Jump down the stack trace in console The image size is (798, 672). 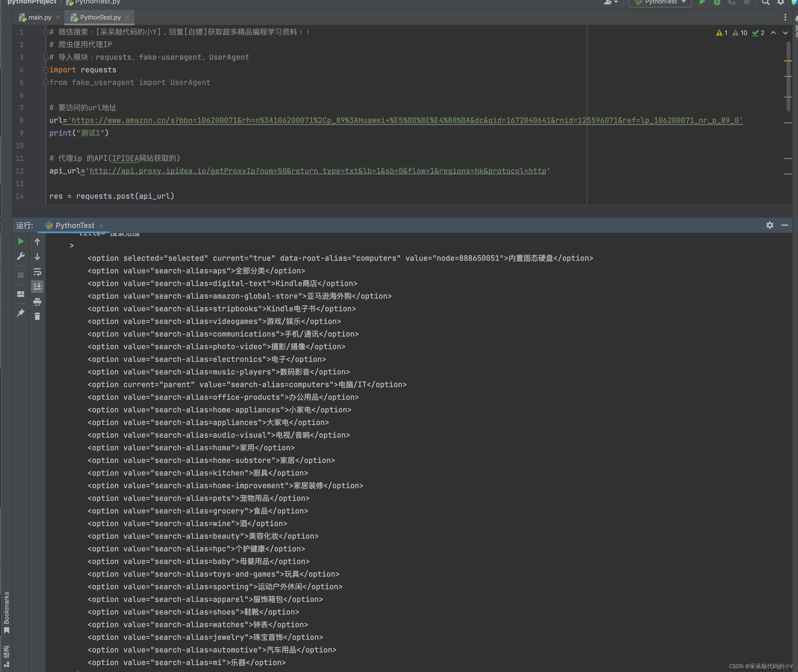[x=37, y=256]
